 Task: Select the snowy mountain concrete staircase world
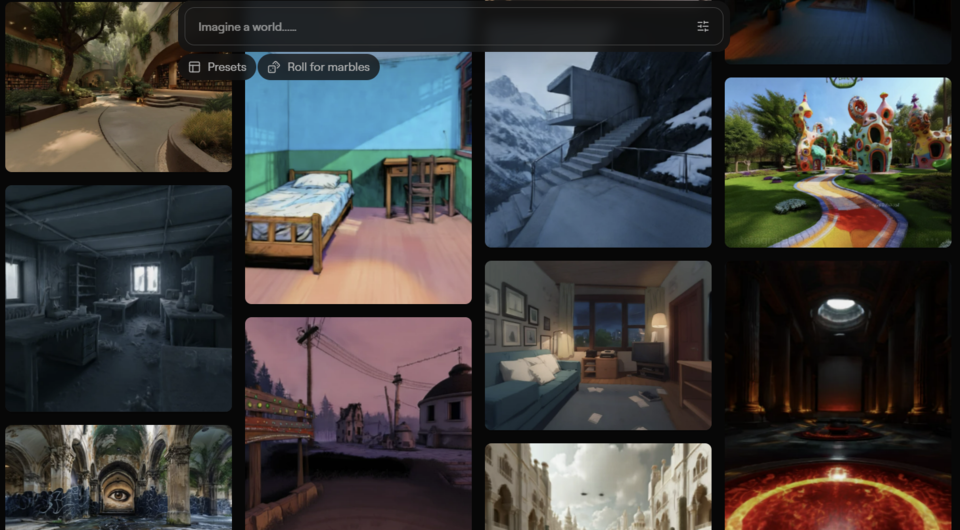click(598, 150)
